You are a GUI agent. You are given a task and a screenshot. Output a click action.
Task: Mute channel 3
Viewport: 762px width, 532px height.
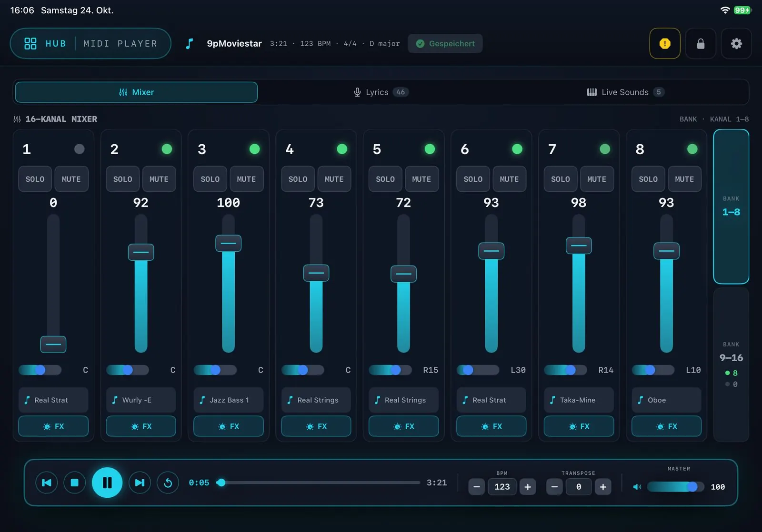point(246,179)
